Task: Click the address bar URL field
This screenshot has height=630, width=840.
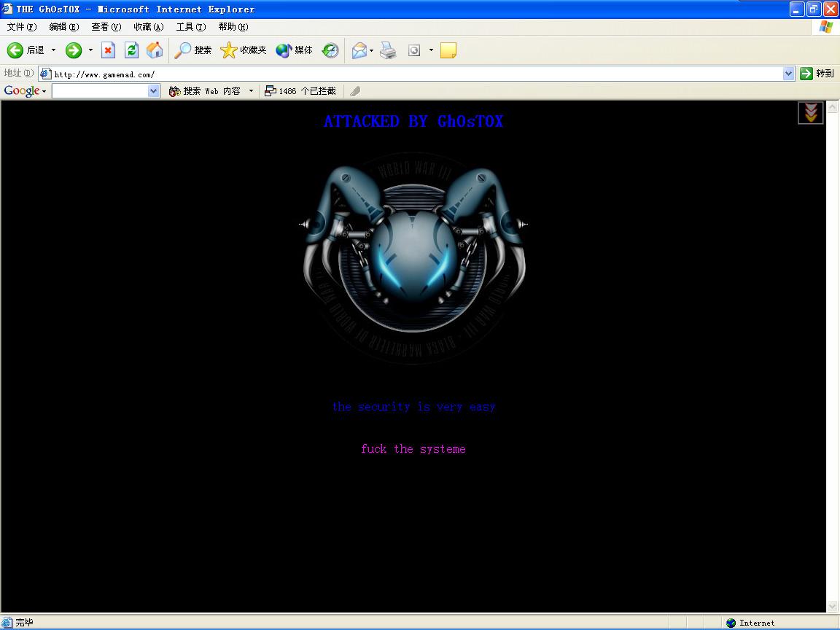Action: click(x=416, y=74)
